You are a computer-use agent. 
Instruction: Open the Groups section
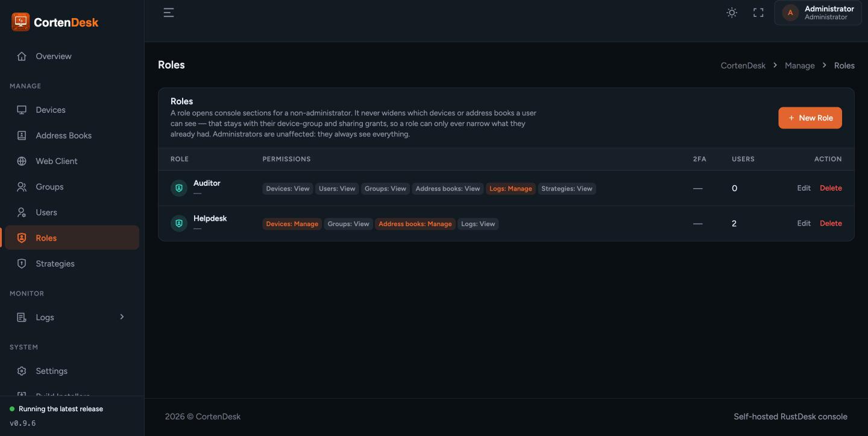tap(72, 187)
